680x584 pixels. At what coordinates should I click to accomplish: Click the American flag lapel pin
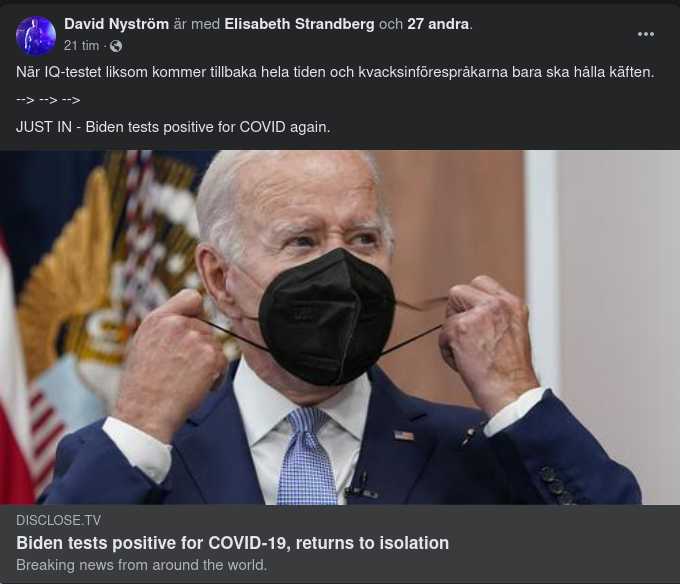click(x=403, y=435)
